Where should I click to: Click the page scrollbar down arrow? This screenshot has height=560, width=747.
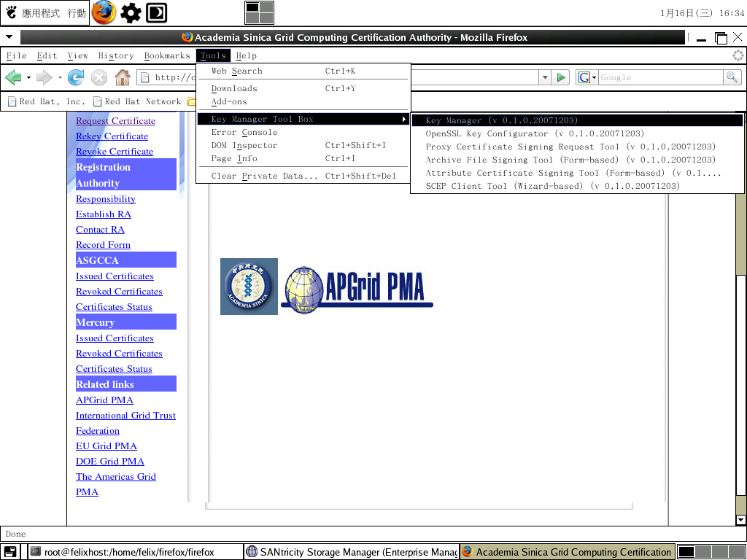pyautogui.click(x=741, y=520)
